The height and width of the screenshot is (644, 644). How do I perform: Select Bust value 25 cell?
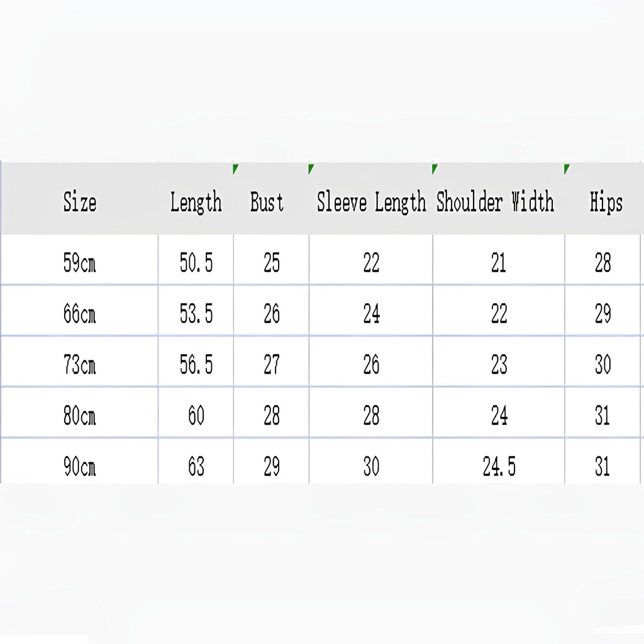tap(272, 263)
